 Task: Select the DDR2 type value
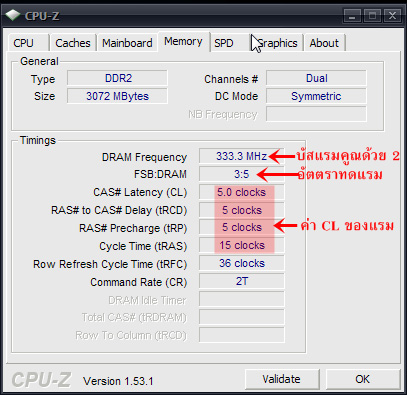117,78
